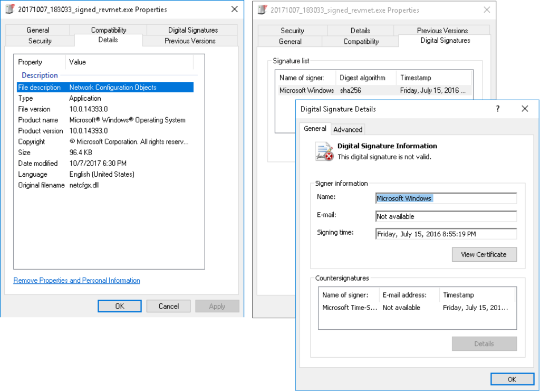Click the file icon in Details properties title bar
Screen dimensions: 540x392
(x=9, y=9)
